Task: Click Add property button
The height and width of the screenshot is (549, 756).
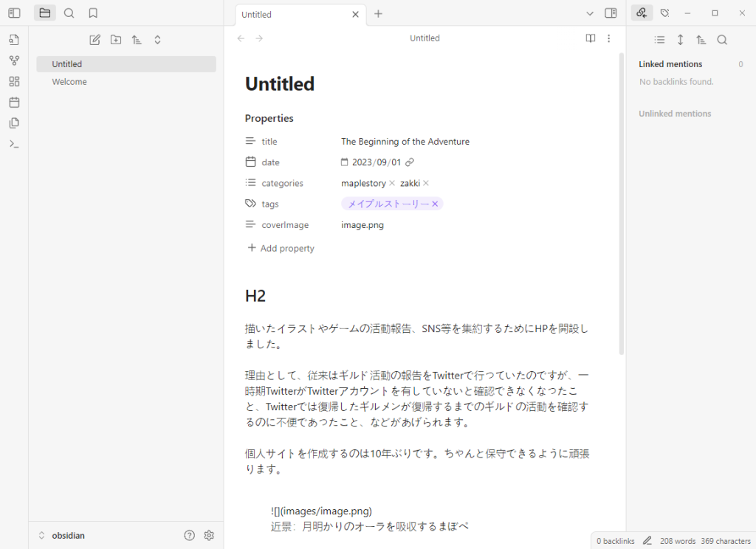Action: [281, 249]
